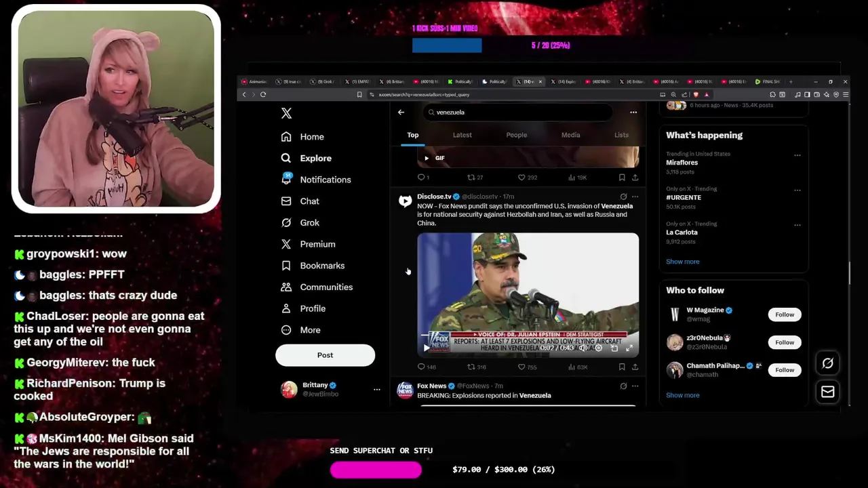Share the GIF post
Image resolution: width=868 pixels, height=488 pixels.
click(635, 178)
